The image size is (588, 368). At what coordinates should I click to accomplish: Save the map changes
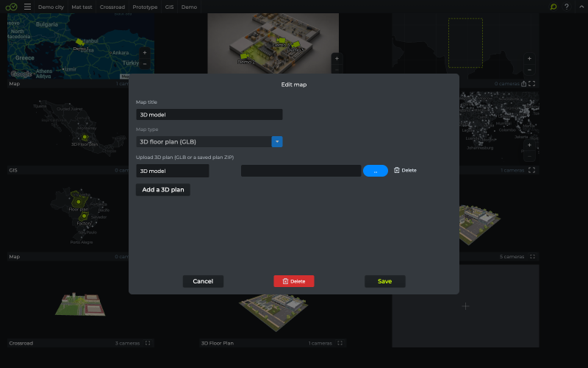tap(384, 281)
